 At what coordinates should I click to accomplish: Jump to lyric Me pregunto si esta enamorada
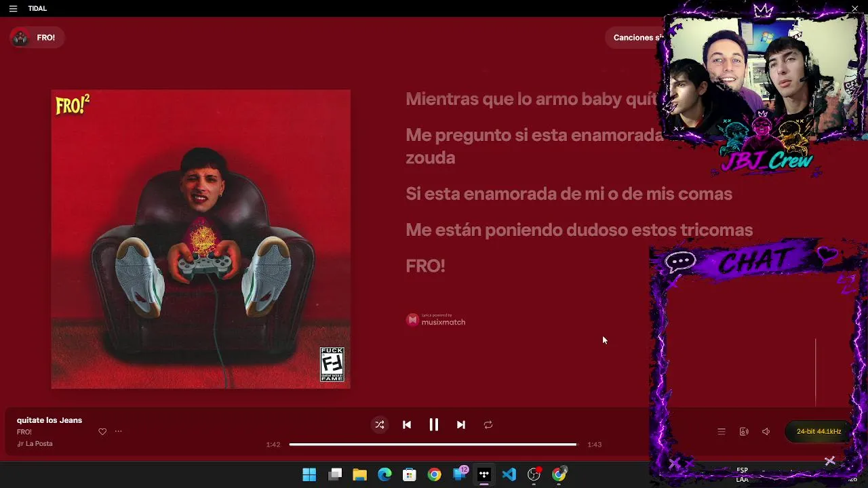534,146
